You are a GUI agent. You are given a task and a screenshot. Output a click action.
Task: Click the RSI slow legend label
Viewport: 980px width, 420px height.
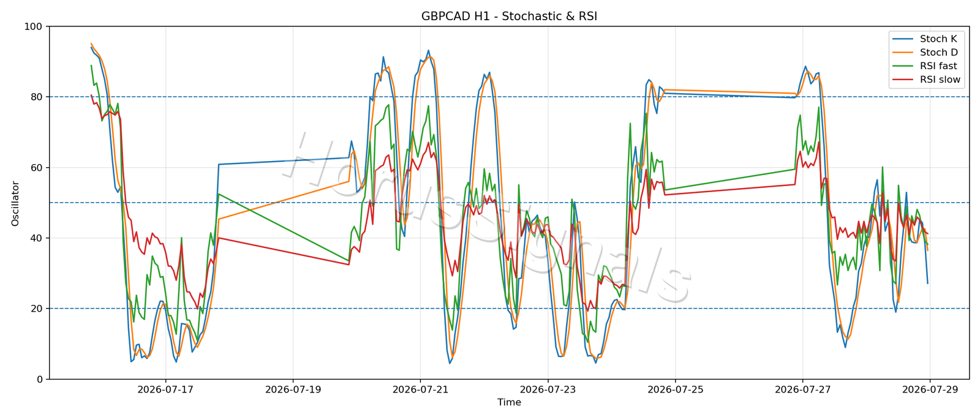coord(940,80)
